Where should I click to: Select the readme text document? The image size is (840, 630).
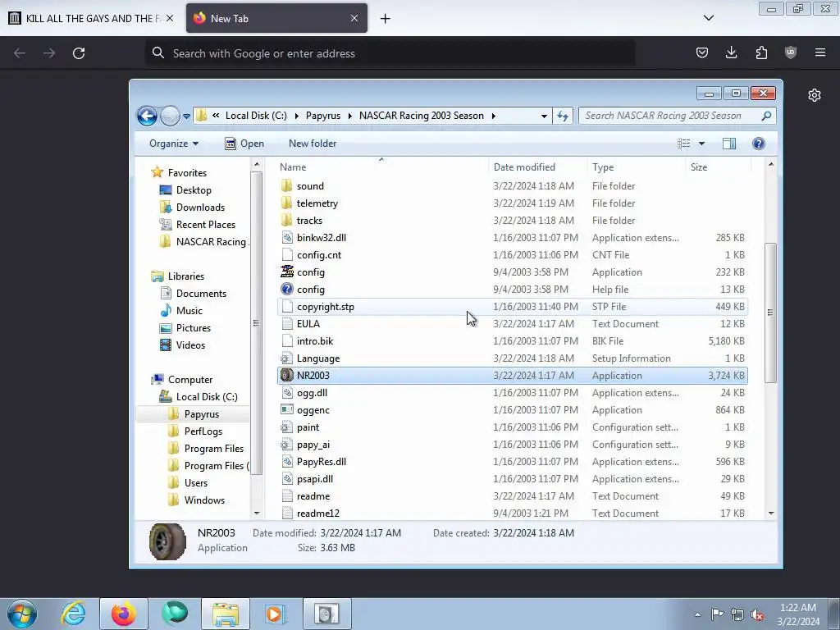pos(513,496)
